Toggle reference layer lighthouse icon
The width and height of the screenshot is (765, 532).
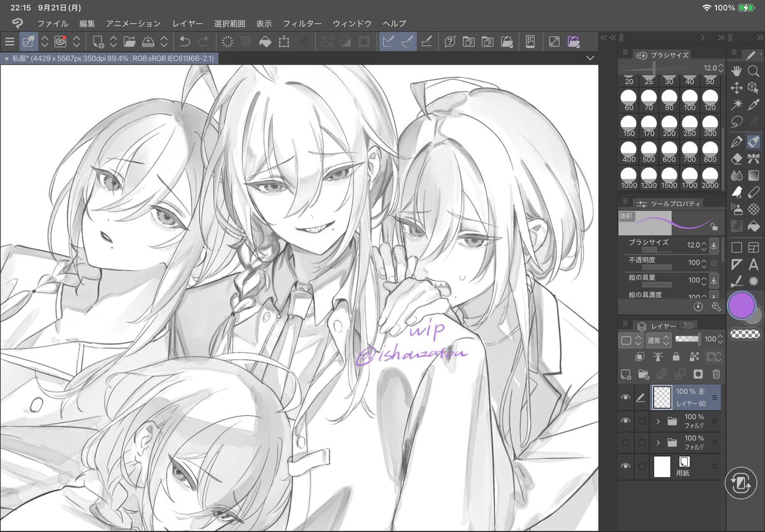pyautogui.click(x=658, y=357)
